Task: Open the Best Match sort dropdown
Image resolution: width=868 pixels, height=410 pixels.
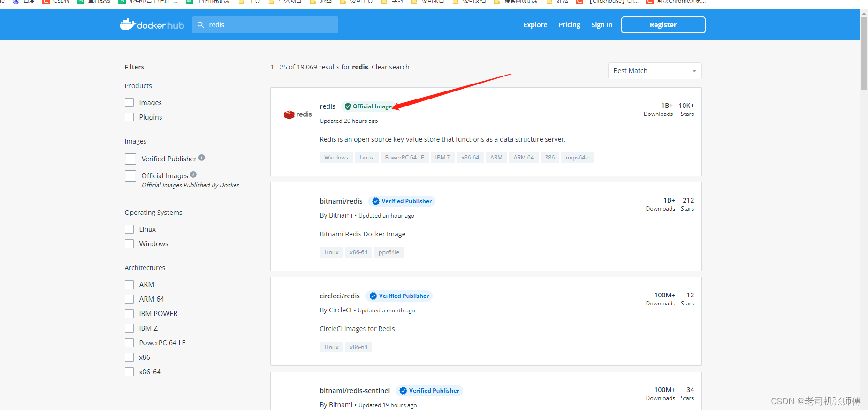Action: coord(655,71)
